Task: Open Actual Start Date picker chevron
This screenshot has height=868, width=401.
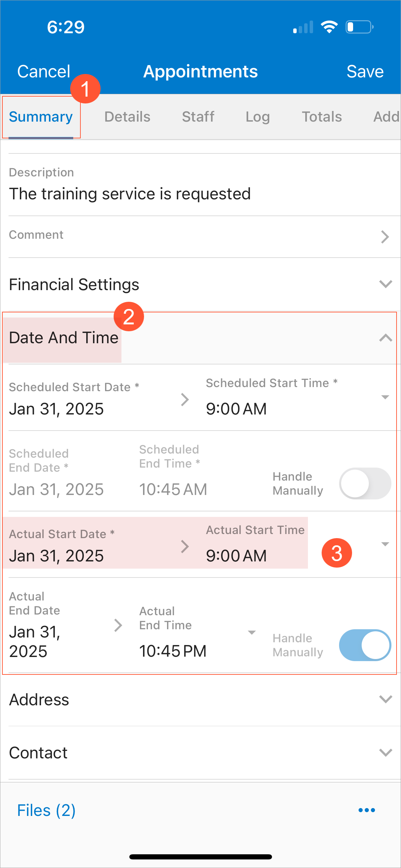Action: 185,546
